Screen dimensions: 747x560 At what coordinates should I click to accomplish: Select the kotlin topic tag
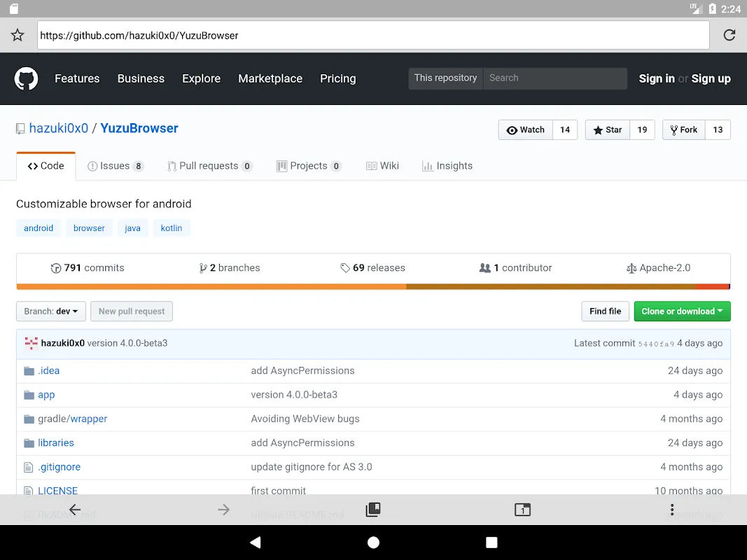click(x=172, y=228)
